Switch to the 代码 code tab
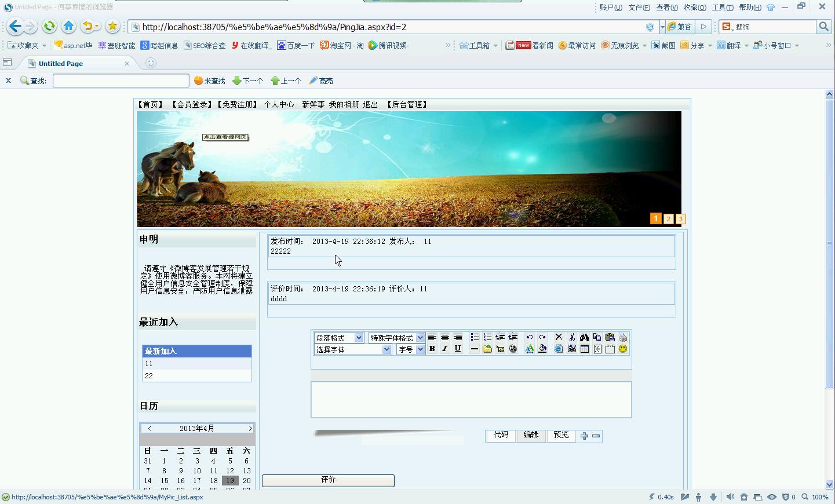The image size is (835, 504). pos(501,435)
